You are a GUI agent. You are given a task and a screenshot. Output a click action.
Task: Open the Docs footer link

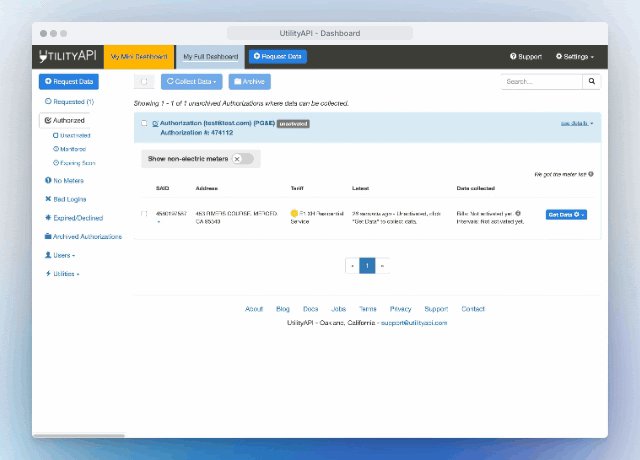(310, 309)
